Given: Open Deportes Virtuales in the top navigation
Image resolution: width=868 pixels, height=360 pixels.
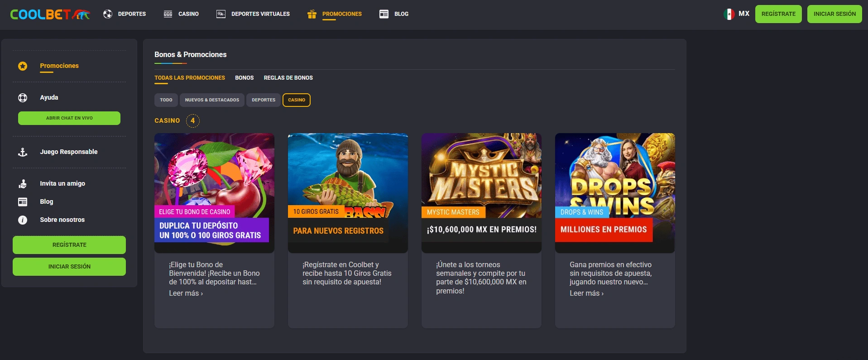Looking at the screenshot, I should tap(260, 14).
